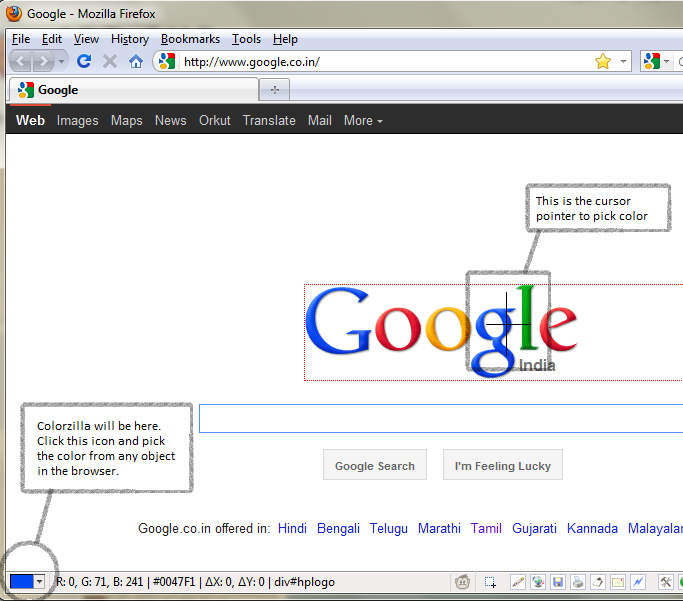This screenshot has height=601, width=683.
Task: Open the File menu
Action: coord(21,39)
